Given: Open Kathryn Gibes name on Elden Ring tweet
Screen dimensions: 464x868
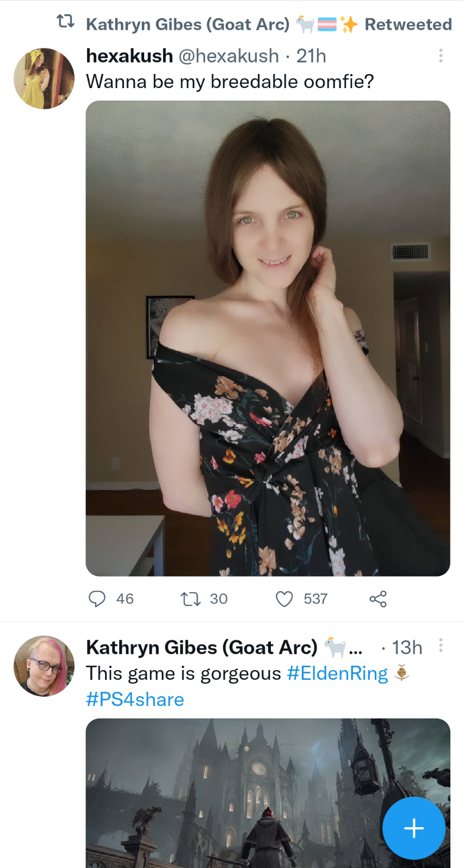Looking at the screenshot, I should [x=202, y=647].
